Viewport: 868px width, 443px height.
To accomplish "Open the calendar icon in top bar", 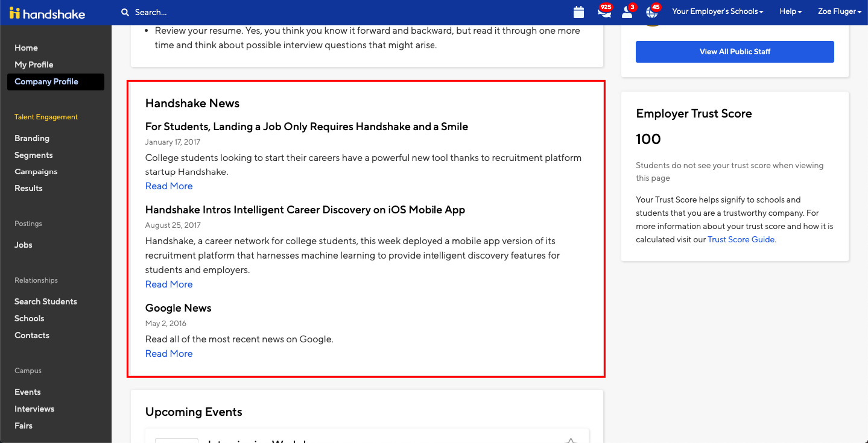I will click(x=578, y=12).
